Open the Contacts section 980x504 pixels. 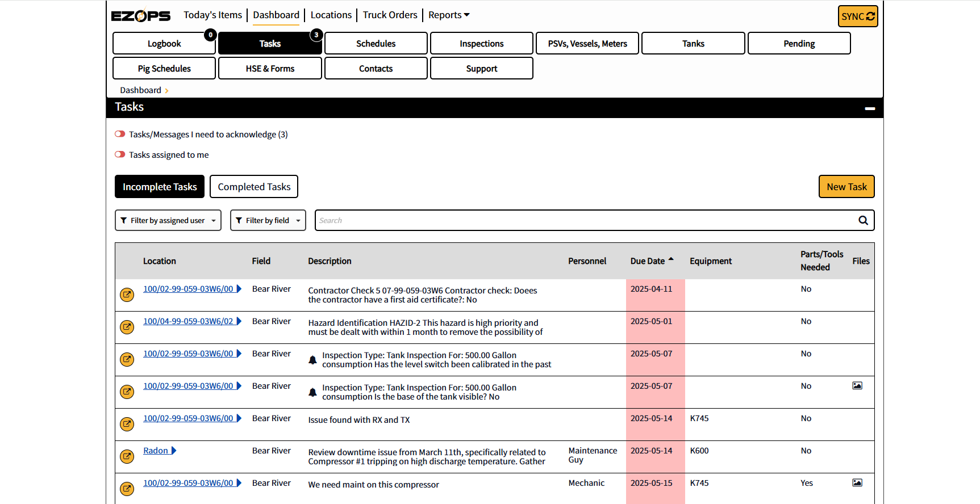pos(376,69)
